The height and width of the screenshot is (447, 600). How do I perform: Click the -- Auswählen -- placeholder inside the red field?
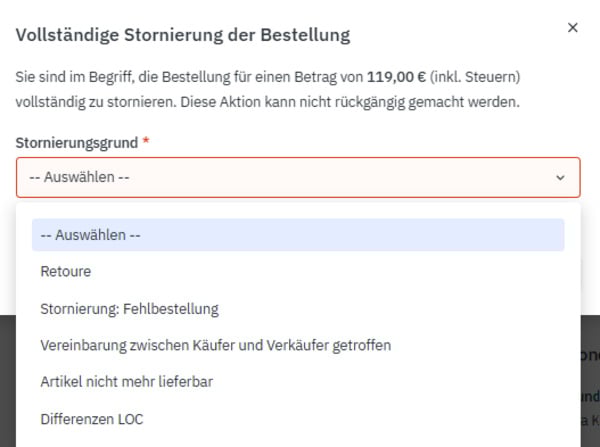pos(79,177)
